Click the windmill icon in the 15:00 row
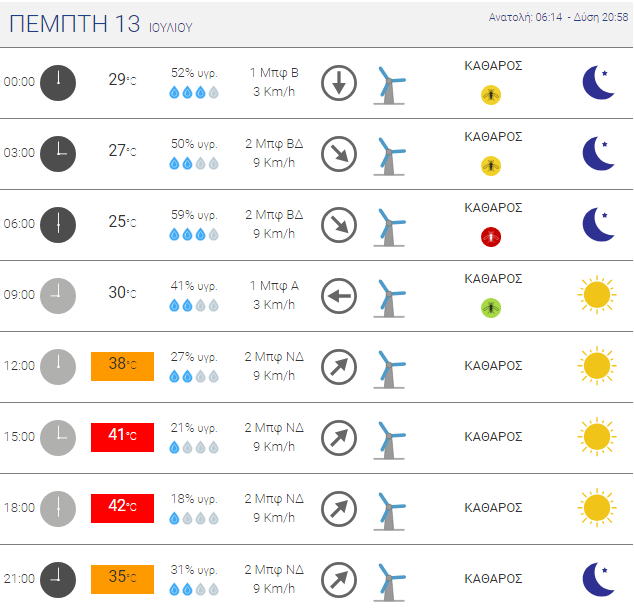This screenshot has height=611, width=634. (x=389, y=440)
